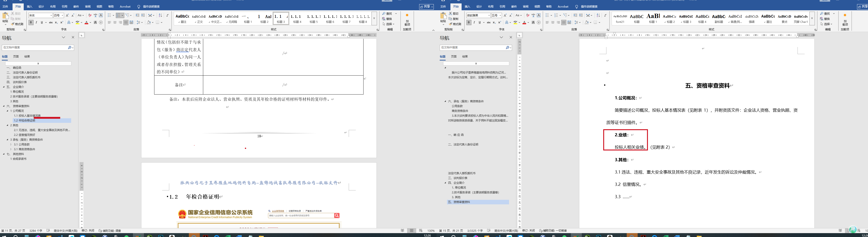The image size is (868, 237).
Task: Toggle Italic formatting in right Word window
Action: pos(474,23)
